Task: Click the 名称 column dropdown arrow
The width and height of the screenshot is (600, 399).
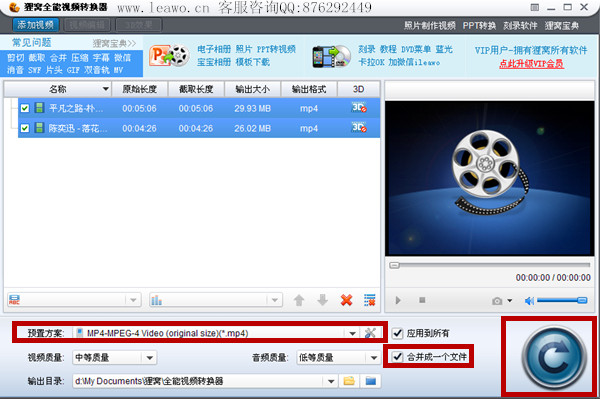Action: (x=106, y=89)
